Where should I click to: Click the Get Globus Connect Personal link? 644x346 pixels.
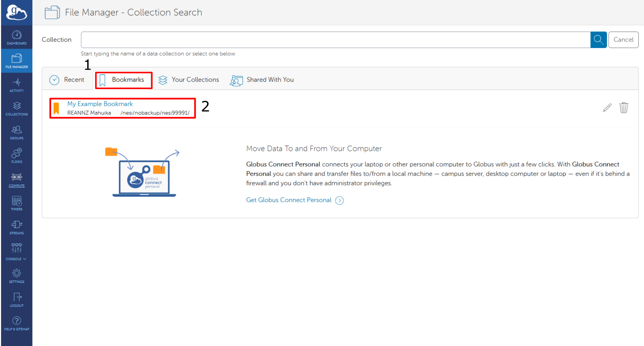(x=289, y=200)
